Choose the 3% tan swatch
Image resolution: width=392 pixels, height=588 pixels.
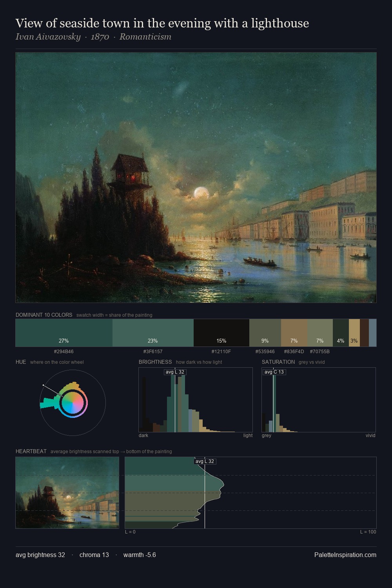[354, 333]
